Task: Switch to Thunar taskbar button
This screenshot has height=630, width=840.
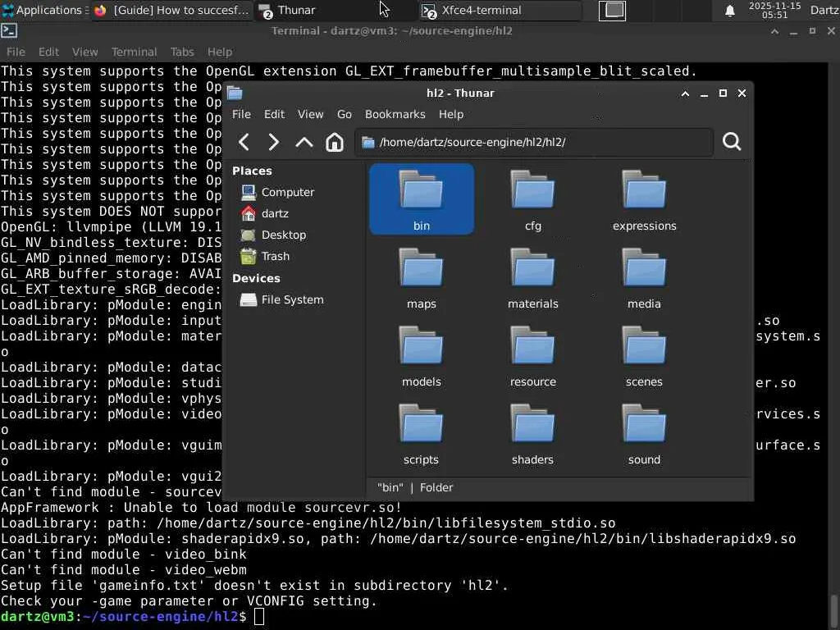Action: [335, 10]
